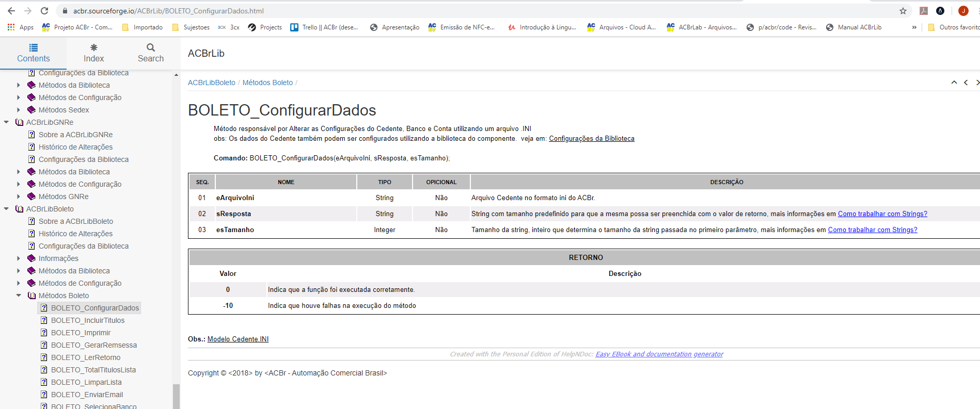The height and width of the screenshot is (409, 980).
Task: Open the Trello ACBr bookmark
Action: pyautogui.click(x=324, y=27)
